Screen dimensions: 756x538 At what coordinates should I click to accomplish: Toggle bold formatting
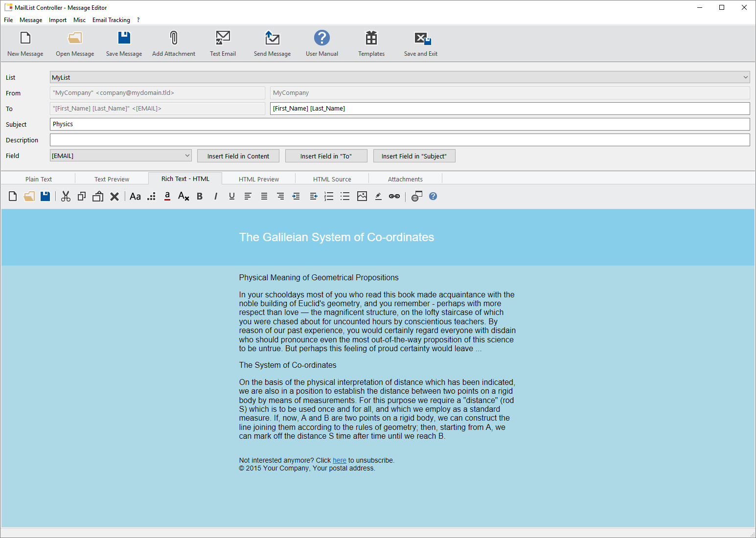click(x=200, y=196)
